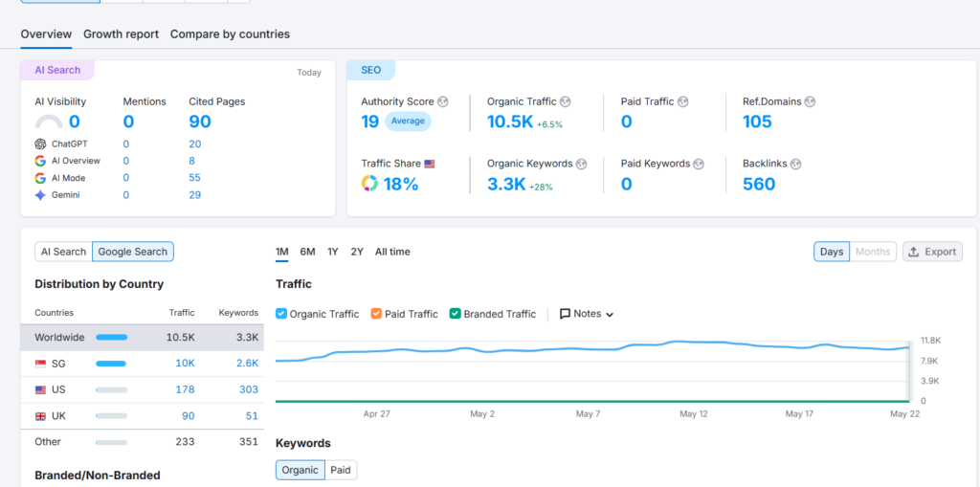Click ChatGPT cited pages value 20

(x=195, y=144)
